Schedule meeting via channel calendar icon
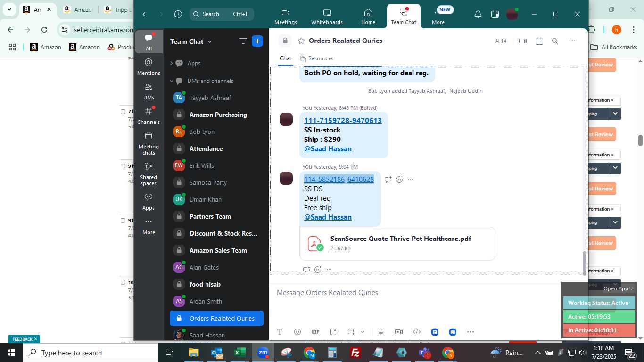The height and width of the screenshot is (362, 644). tap(539, 41)
